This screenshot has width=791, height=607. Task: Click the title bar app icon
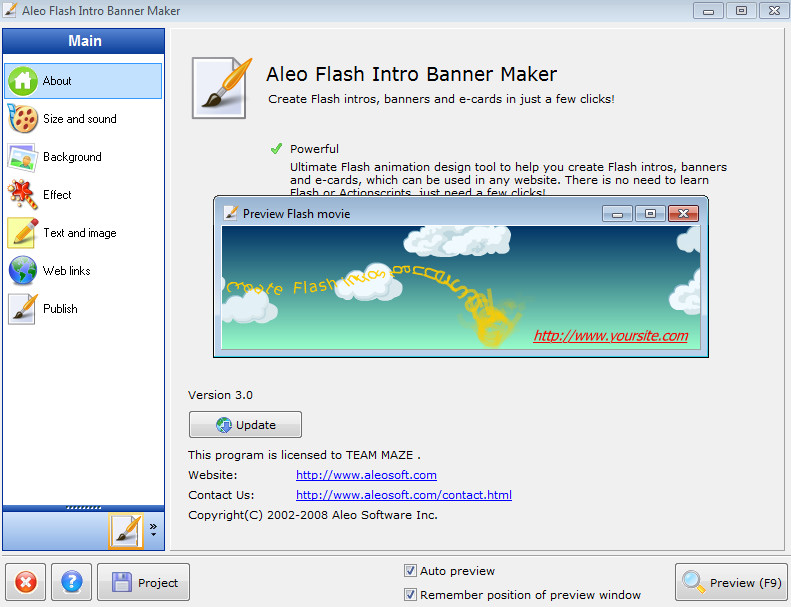coord(10,10)
